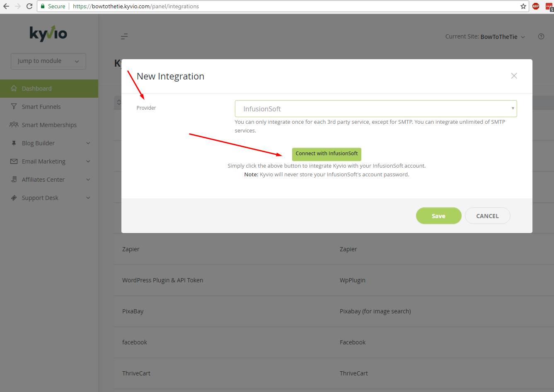This screenshot has height=392, width=554.
Task: Expand the Affiliates Center submenu chevron
Action: (x=88, y=179)
